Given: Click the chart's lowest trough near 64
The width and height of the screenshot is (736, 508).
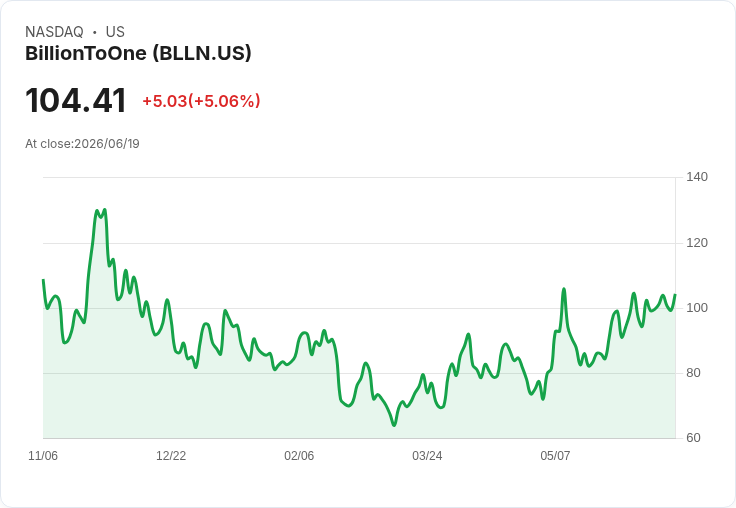Looking at the screenshot, I should click(x=394, y=425).
